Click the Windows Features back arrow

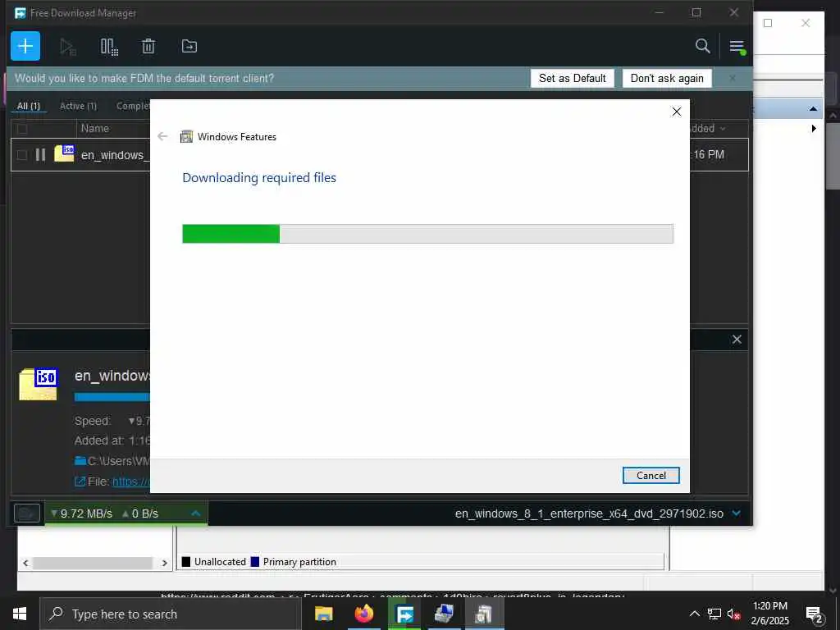click(x=163, y=137)
